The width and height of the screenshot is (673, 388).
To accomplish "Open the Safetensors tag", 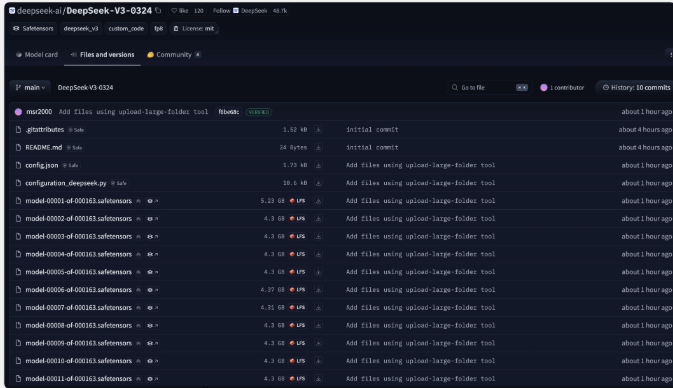I will tap(33, 28).
